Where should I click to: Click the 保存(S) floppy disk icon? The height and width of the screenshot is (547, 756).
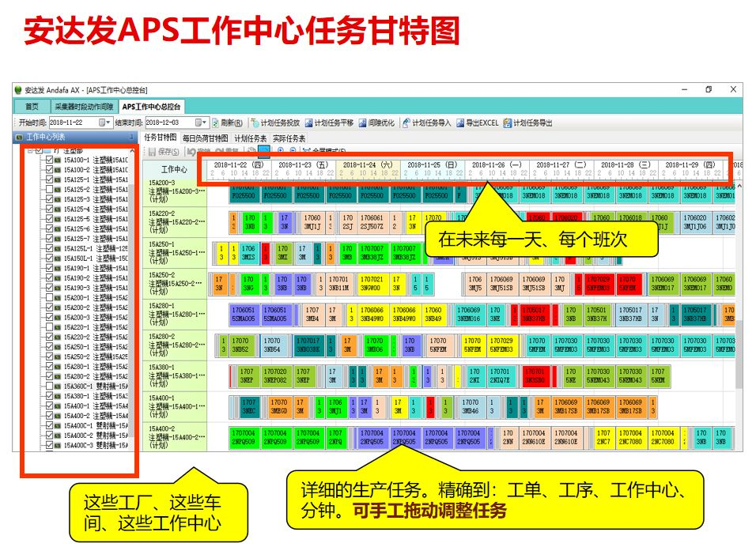pyautogui.click(x=153, y=152)
